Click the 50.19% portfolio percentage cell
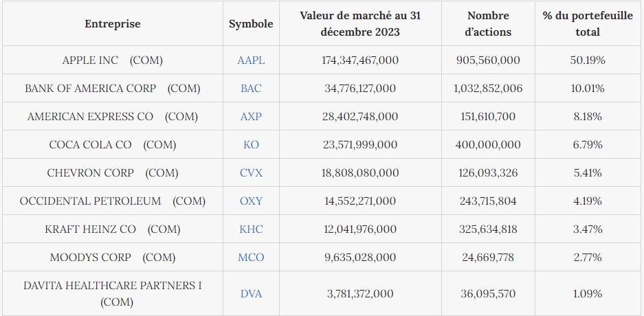The image size is (644, 316). (587, 60)
